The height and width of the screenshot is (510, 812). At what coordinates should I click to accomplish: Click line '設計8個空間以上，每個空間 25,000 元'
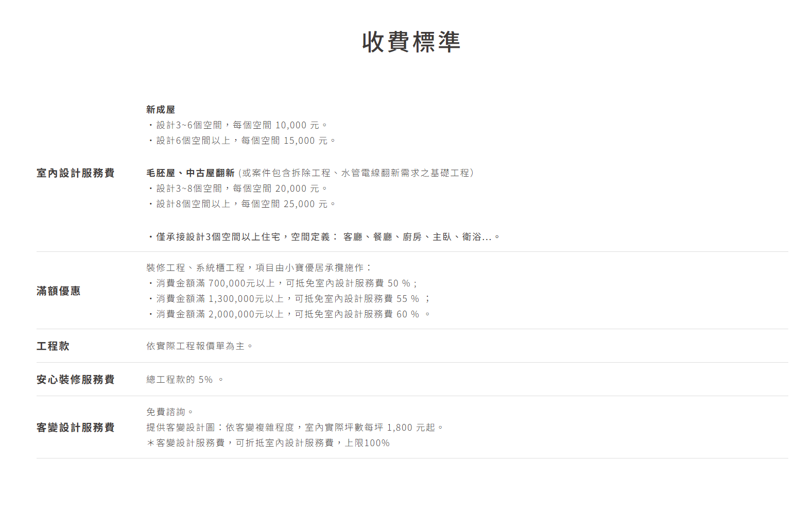[x=241, y=204]
